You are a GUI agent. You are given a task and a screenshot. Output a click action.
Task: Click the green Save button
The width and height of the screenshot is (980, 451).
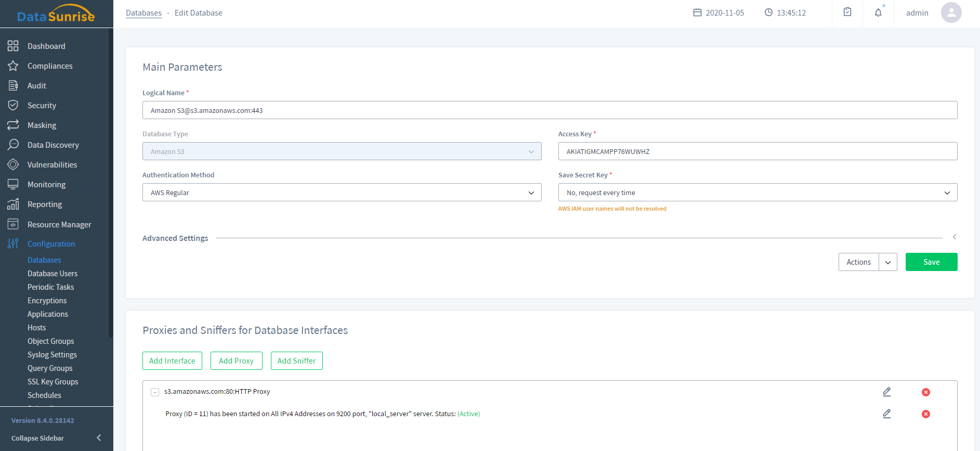pyautogui.click(x=931, y=262)
